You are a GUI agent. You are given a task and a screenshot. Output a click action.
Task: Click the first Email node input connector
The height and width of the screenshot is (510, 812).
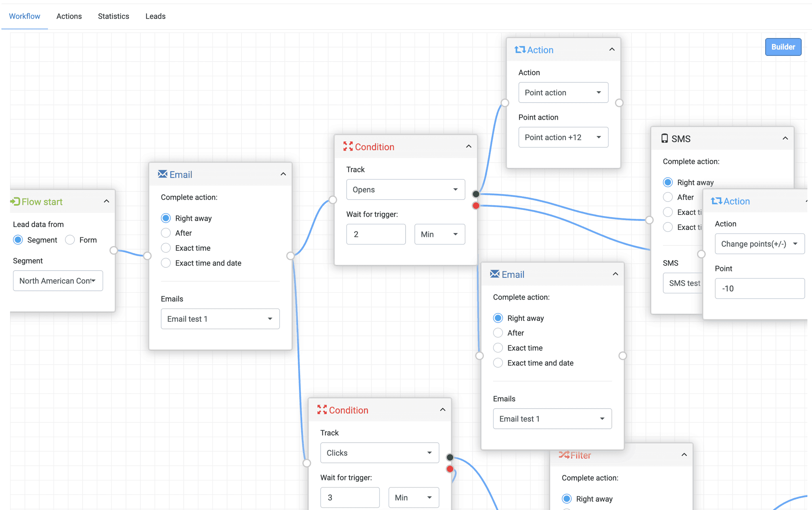(x=147, y=256)
